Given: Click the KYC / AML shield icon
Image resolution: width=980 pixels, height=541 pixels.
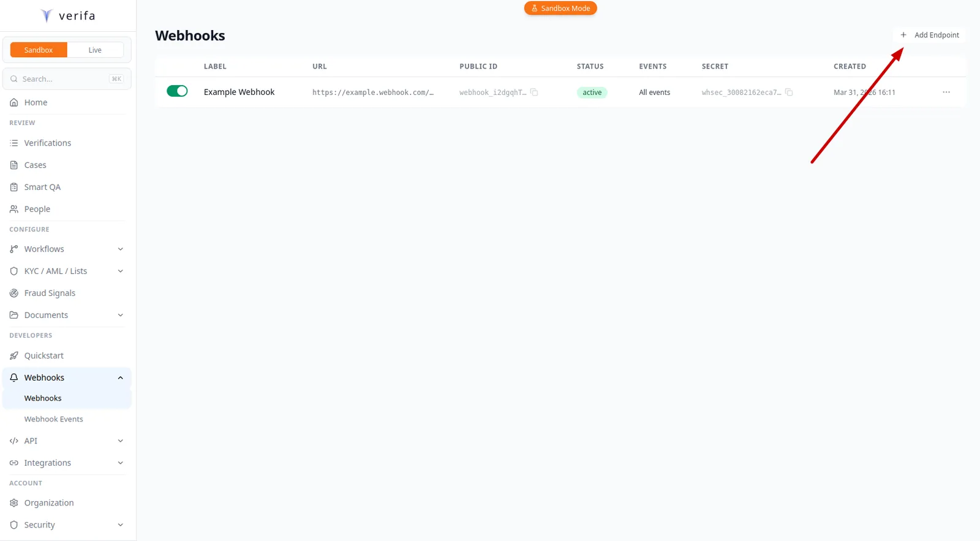Looking at the screenshot, I should coord(14,271).
